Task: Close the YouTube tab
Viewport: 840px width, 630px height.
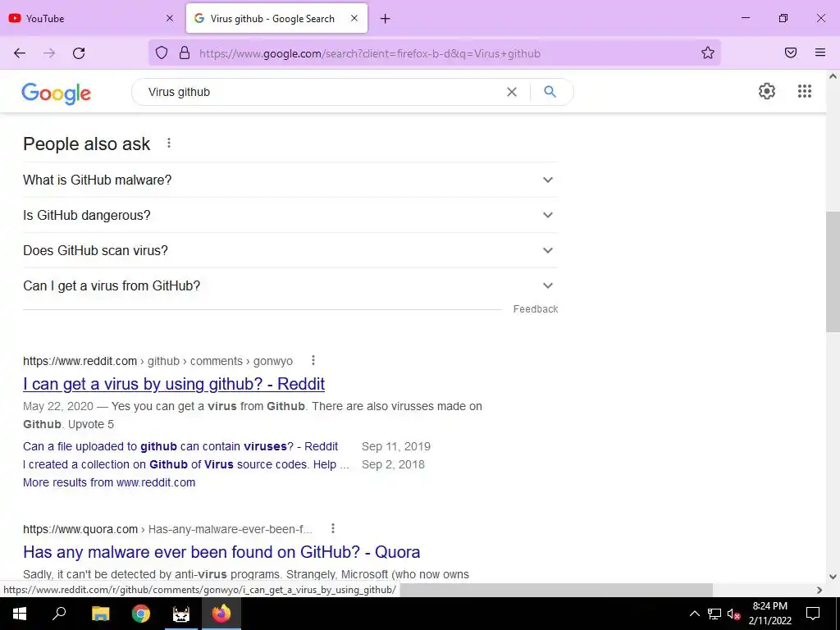Action: (169, 18)
